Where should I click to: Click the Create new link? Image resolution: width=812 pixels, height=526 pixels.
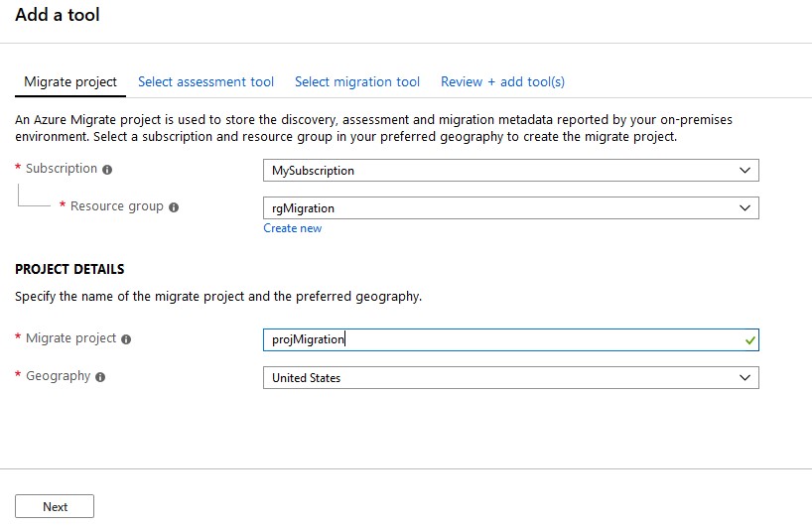[292, 228]
